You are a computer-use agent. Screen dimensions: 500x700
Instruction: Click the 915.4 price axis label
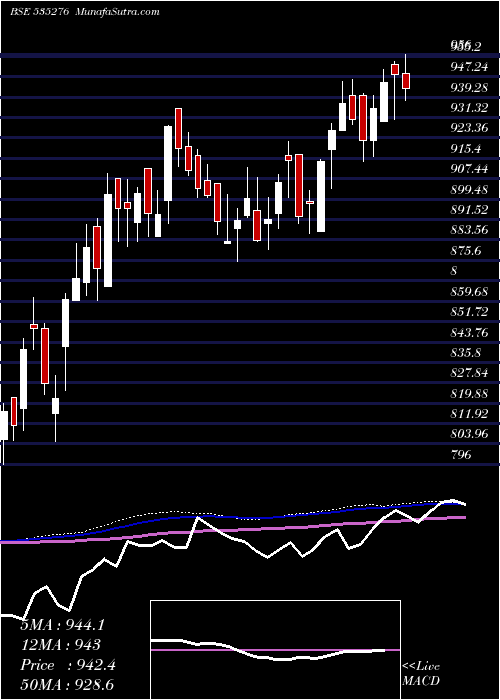tap(466, 149)
